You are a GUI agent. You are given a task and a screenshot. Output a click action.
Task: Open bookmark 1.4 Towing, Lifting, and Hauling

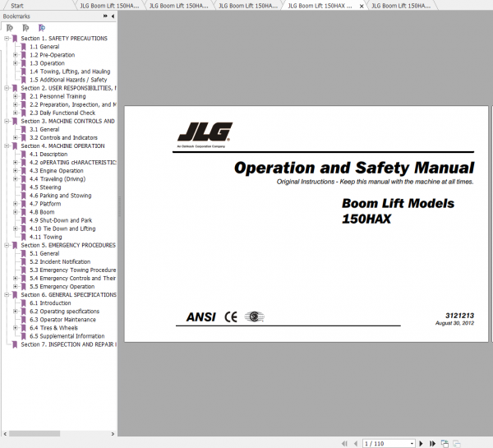click(70, 72)
